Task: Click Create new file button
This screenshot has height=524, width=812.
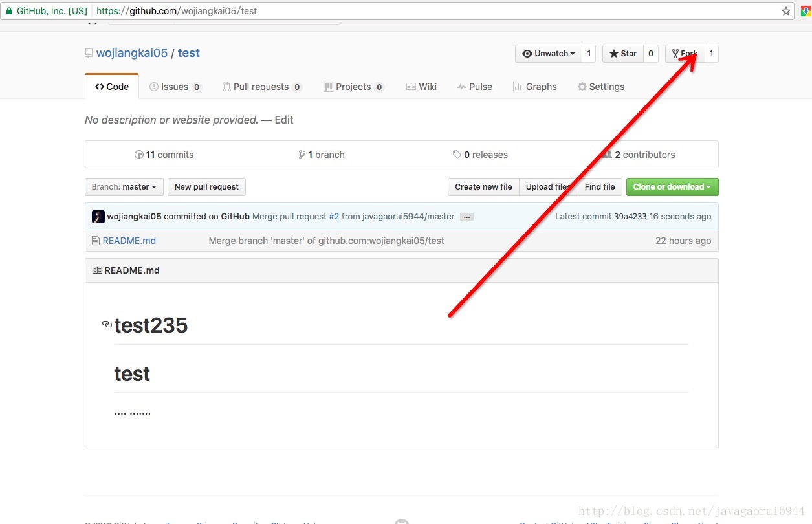Action: click(483, 187)
